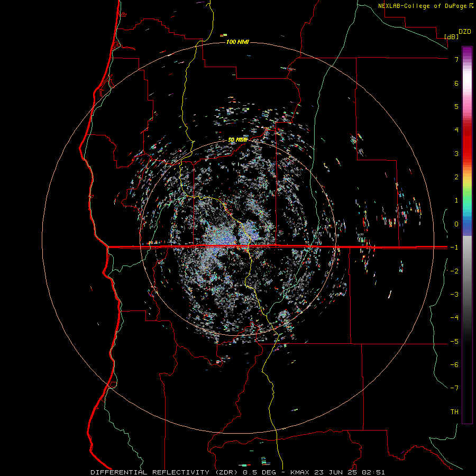
Task: Click the -3 value on the color scale
Action: tap(454, 295)
